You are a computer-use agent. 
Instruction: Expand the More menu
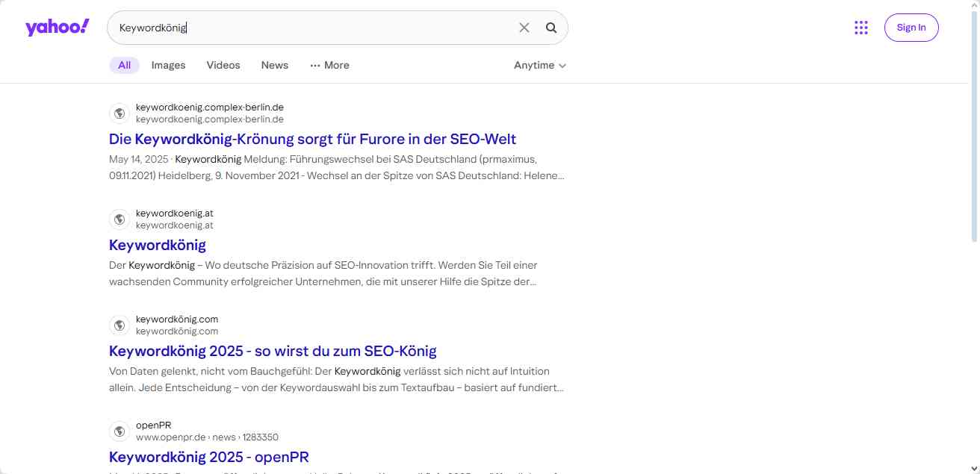[x=329, y=65]
